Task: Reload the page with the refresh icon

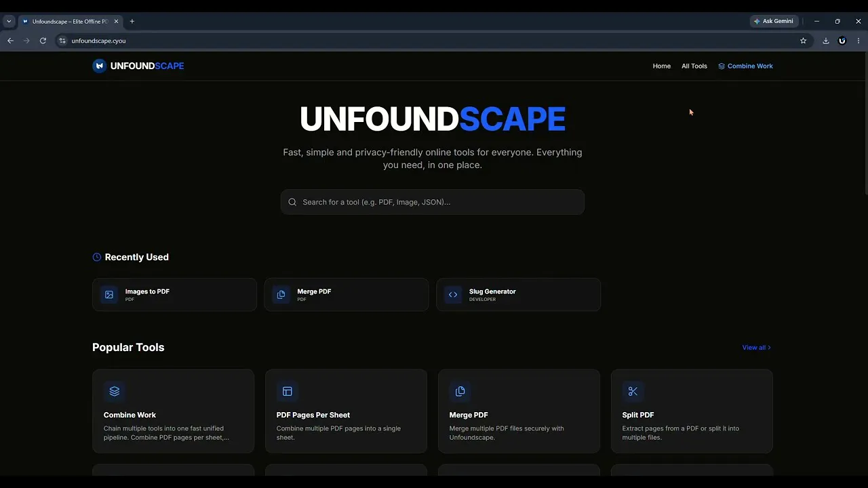Action: 43,41
